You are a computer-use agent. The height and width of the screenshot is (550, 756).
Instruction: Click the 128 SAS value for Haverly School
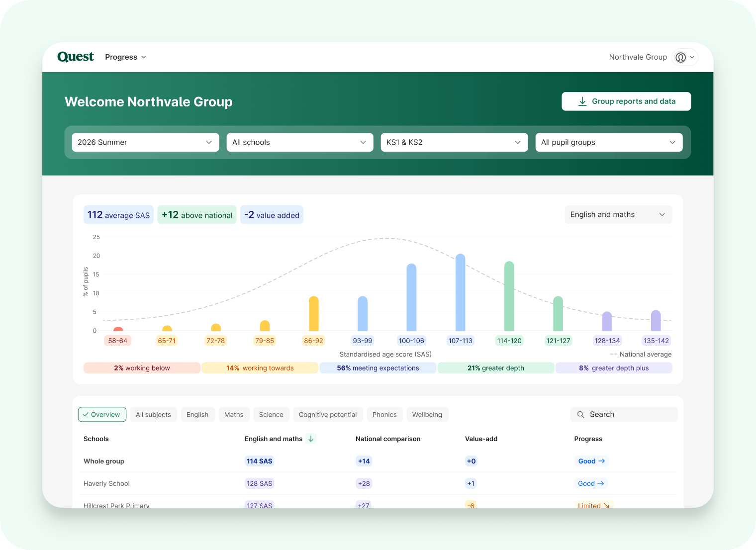click(260, 483)
